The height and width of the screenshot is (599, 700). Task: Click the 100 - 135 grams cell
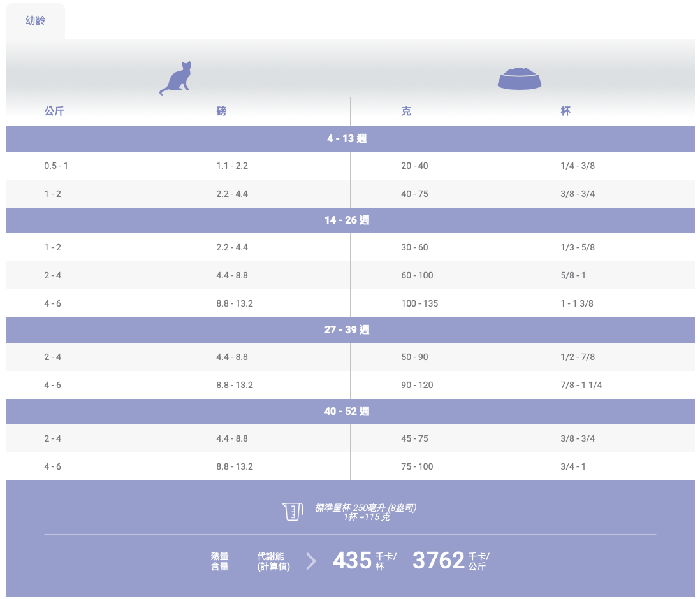[419, 303]
